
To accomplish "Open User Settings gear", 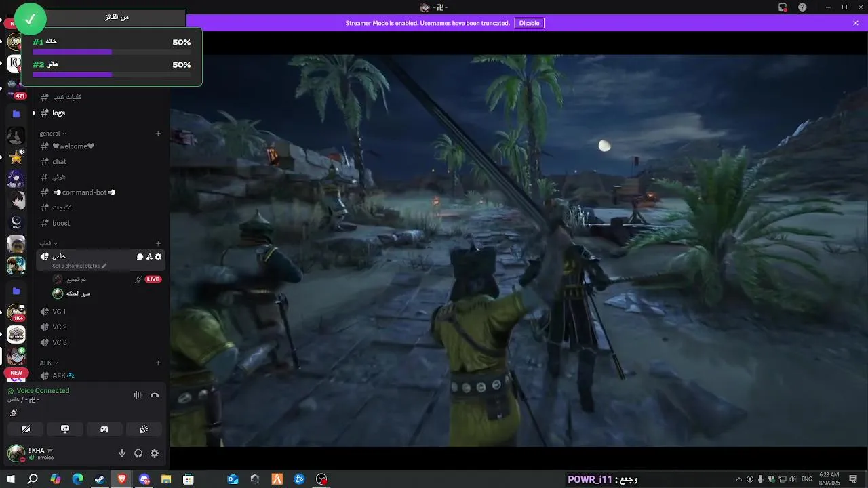I will (x=155, y=453).
